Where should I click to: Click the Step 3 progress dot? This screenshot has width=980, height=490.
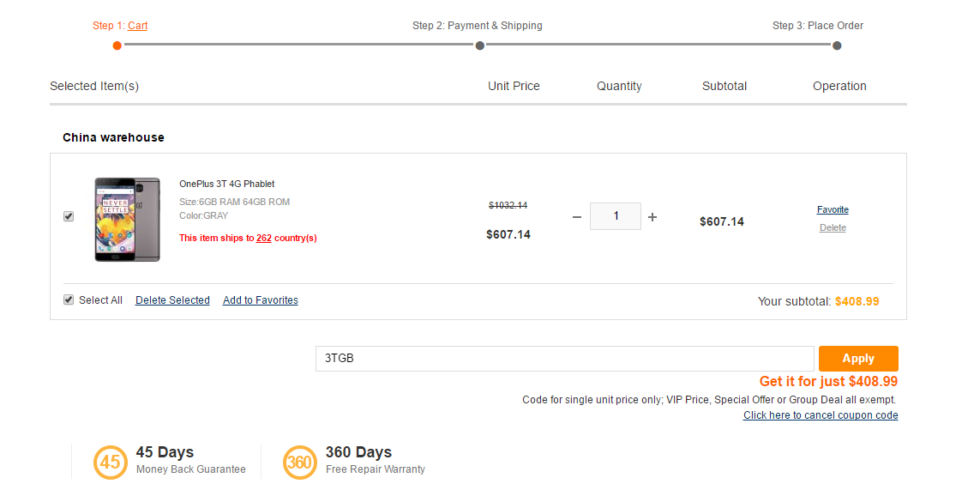click(837, 45)
